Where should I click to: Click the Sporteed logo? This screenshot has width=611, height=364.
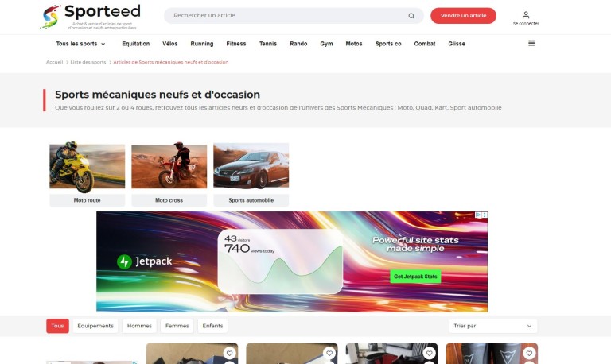[x=90, y=16]
